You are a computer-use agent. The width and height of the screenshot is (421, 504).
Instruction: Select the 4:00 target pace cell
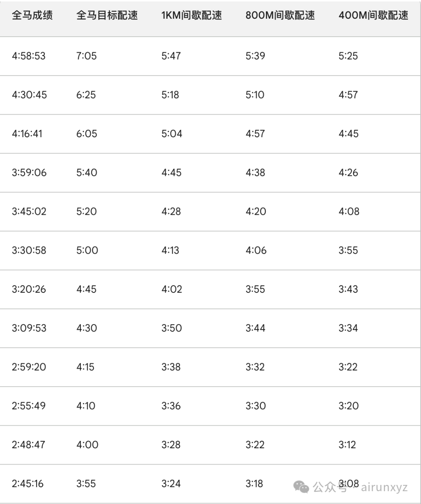87,445
